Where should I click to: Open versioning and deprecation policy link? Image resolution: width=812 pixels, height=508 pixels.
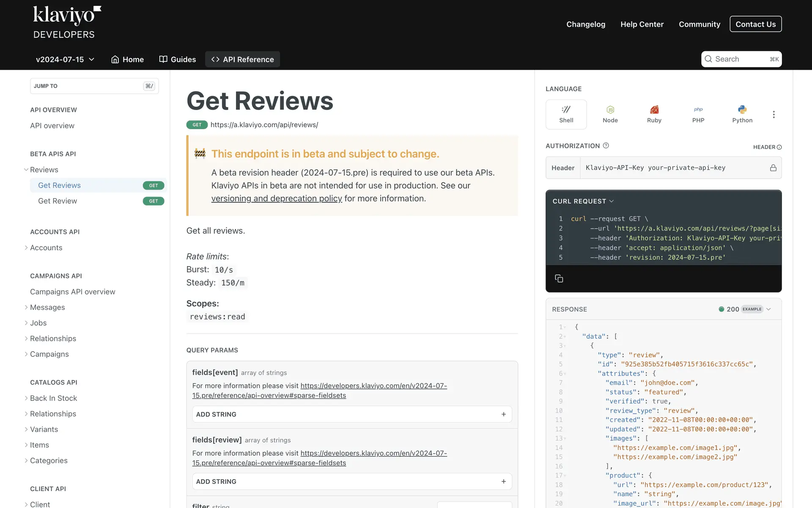tap(276, 199)
